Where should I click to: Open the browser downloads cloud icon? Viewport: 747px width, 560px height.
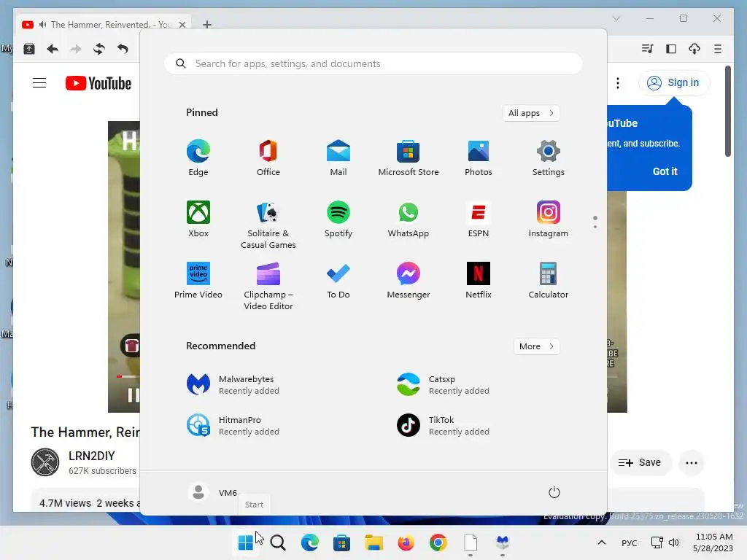click(694, 49)
